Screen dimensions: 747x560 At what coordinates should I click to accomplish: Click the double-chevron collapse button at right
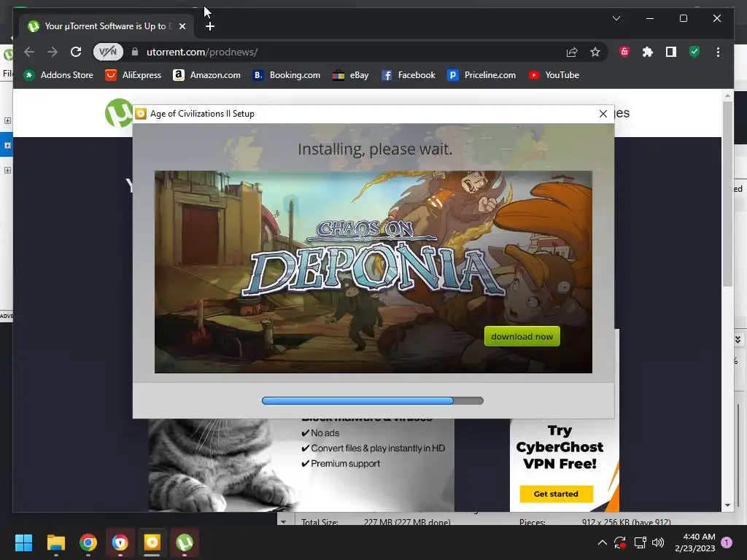click(x=738, y=339)
